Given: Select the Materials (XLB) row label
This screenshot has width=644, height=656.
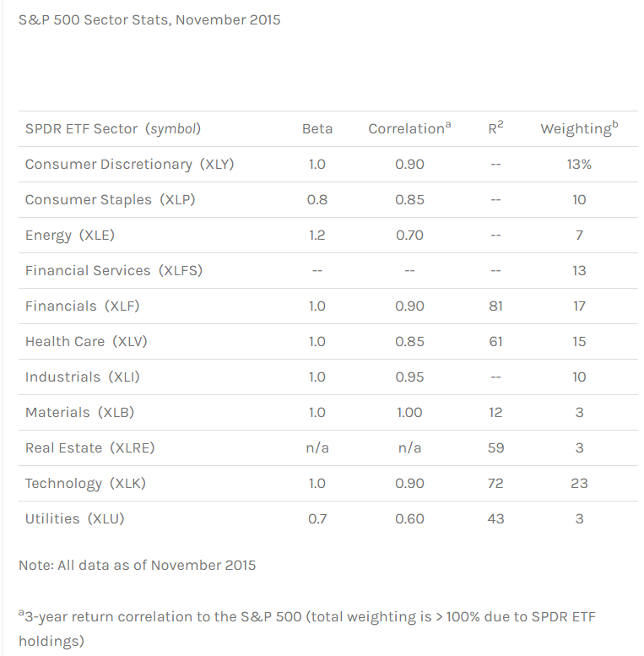Looking at the screenshot, I should coord(79,413).
